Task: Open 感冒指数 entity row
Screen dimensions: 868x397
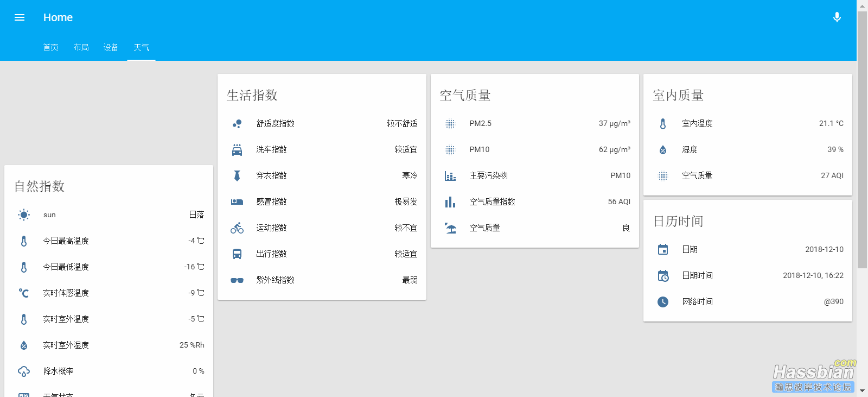Action: pos(322,202)
